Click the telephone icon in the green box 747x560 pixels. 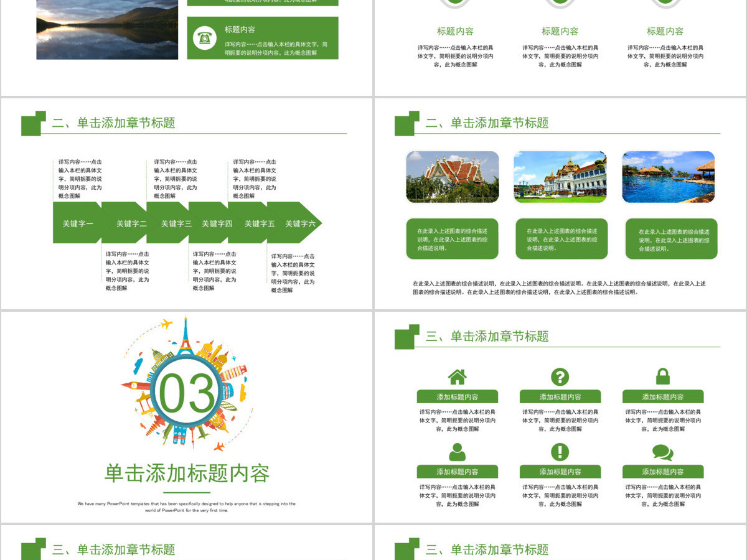coord(204,37)
